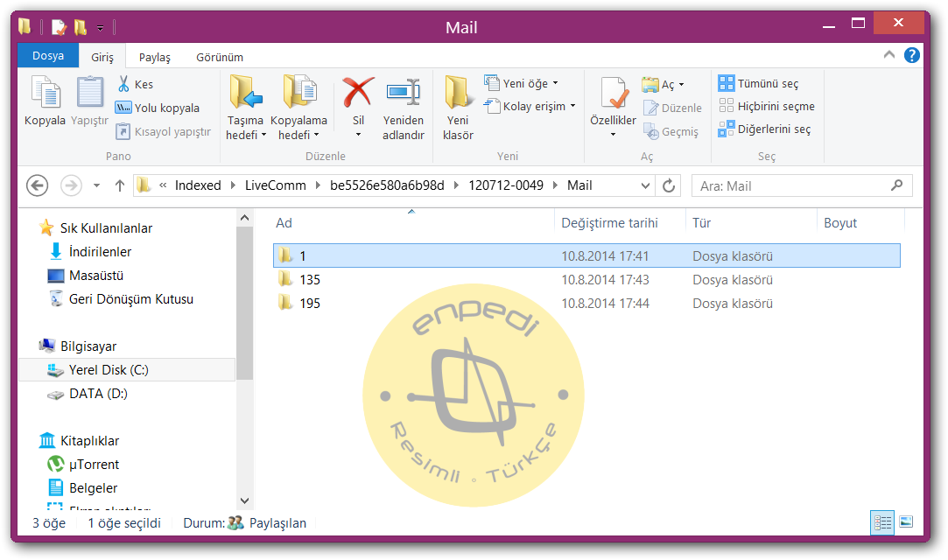Click the Forward navigation arrow
The width and height of the screenshot is (948, 560).
pyautogui.click(x=72, y=185)
